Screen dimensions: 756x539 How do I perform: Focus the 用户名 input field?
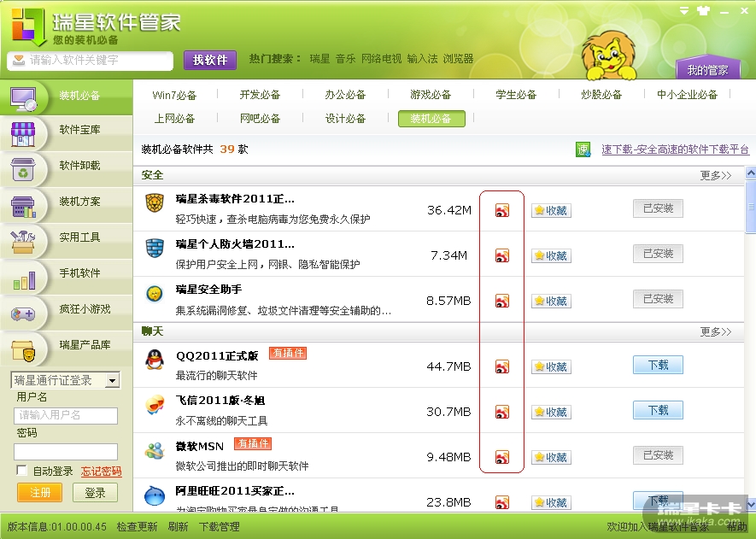[66, 416]
